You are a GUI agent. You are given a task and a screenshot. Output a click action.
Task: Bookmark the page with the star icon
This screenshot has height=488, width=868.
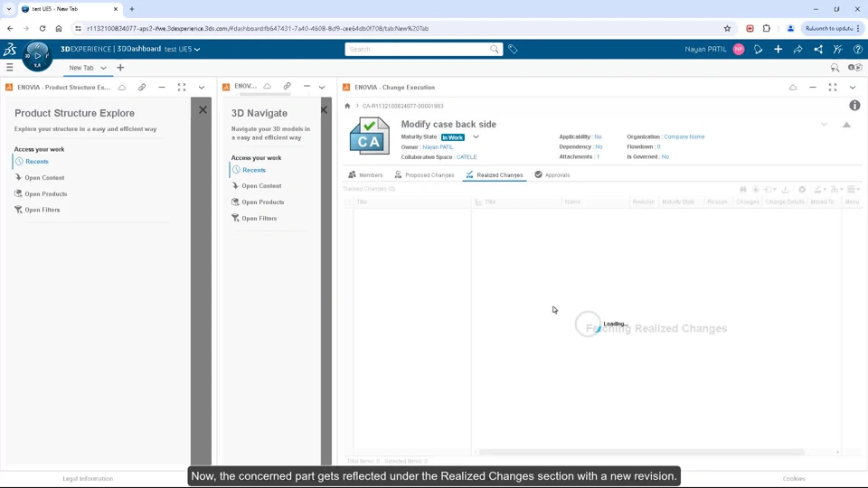coord(727,28)
